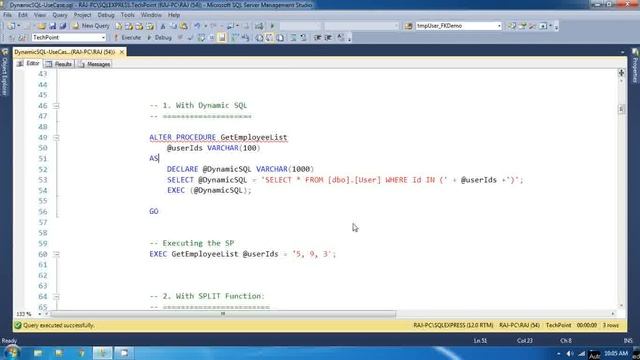This screenshot has height=360, width=640.
Task: Click the New Project icon
Action: click(x=11, y=26)
